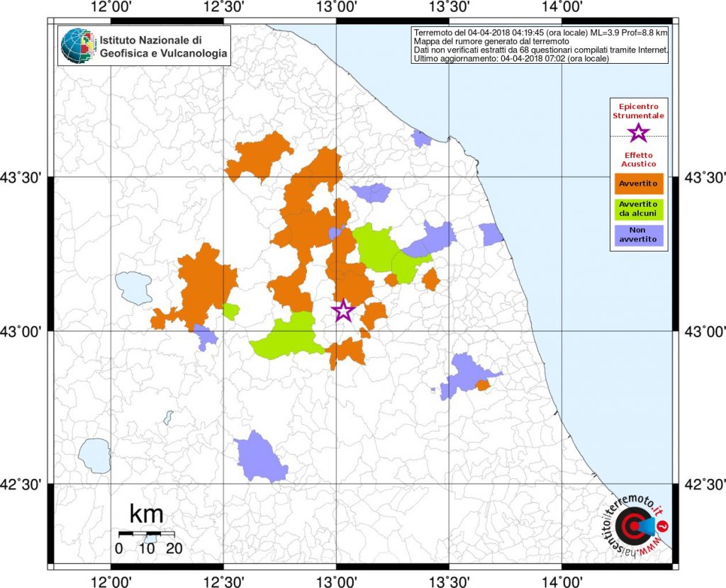The width and height of the screenshot is (726, 588).
Task: Click the blue municipality northeast of 13°00' 43°30'
Action: (372, 192)
